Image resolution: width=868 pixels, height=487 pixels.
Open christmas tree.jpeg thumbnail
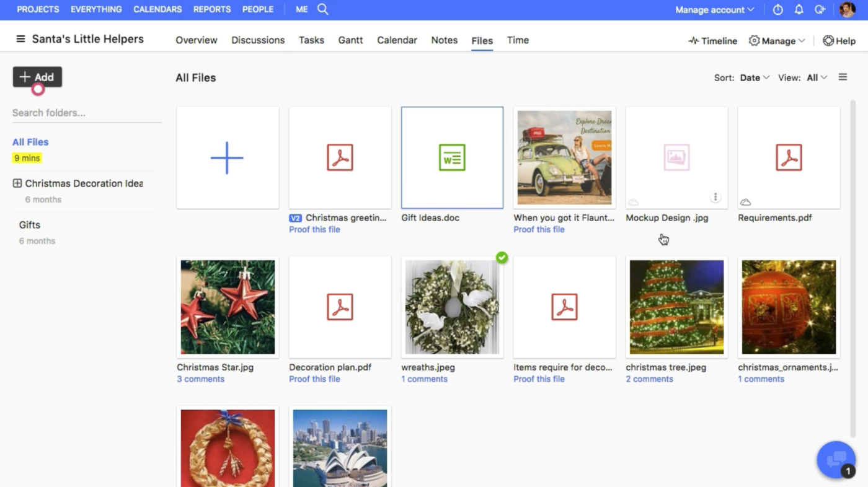pos(676,307)
